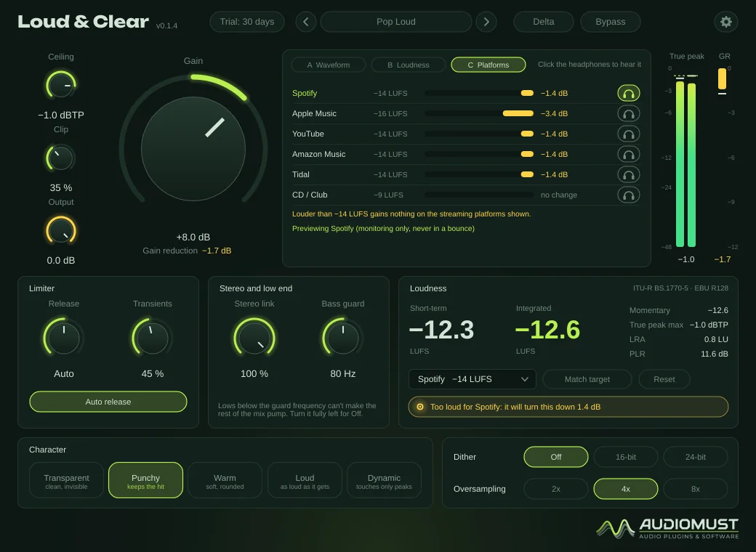Select 4x oversampling
Viewport: 756px width, 552px height.
626,489
